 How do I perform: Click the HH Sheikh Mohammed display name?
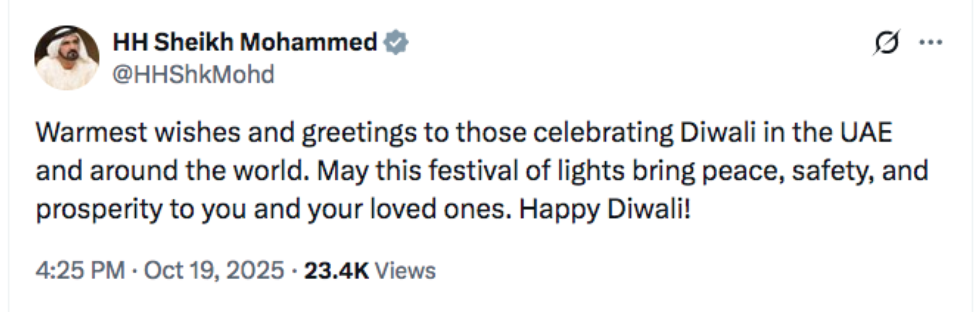(x=245, y=42)
